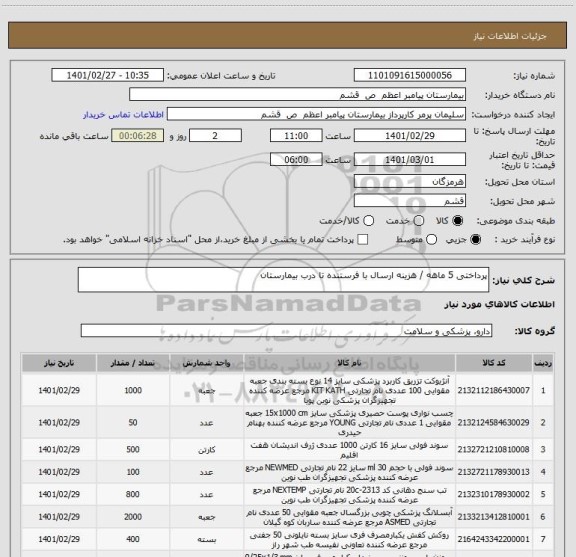Click item code 2132721178930013
Viewport: 576px width, 557px height.
coord(493,472)
